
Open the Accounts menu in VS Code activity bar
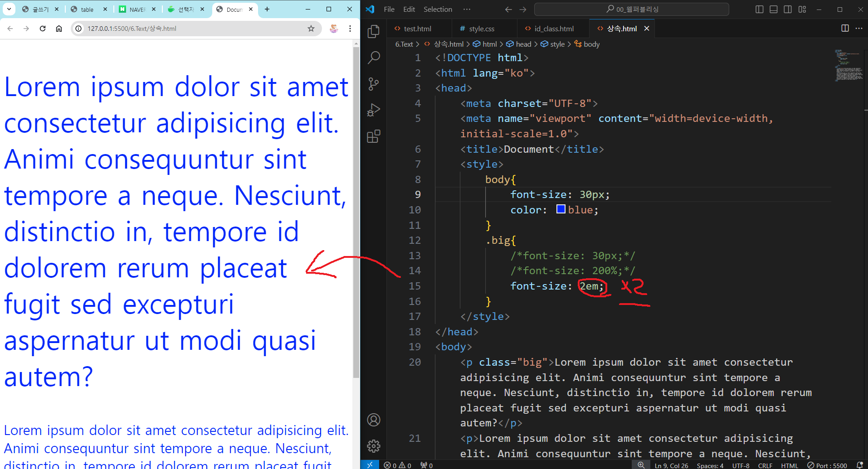coord(374,420)
